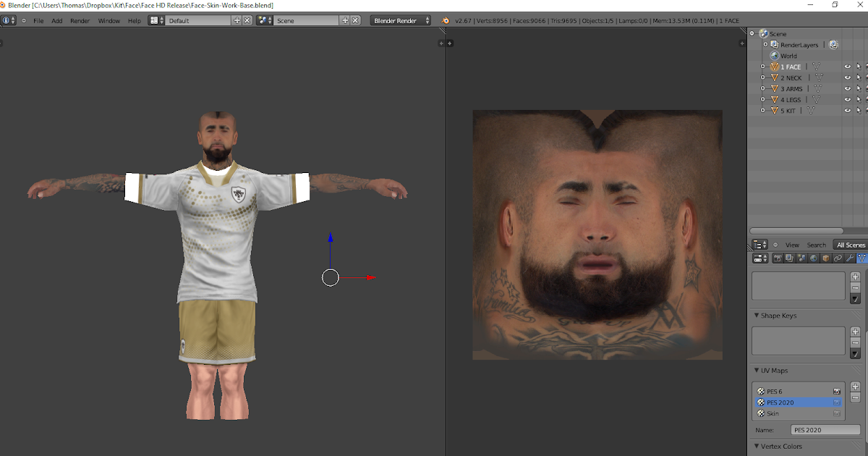The image size is (868, 456).
Task: Hide the 3 ARMS object
Action: click(x=847, y=88)
